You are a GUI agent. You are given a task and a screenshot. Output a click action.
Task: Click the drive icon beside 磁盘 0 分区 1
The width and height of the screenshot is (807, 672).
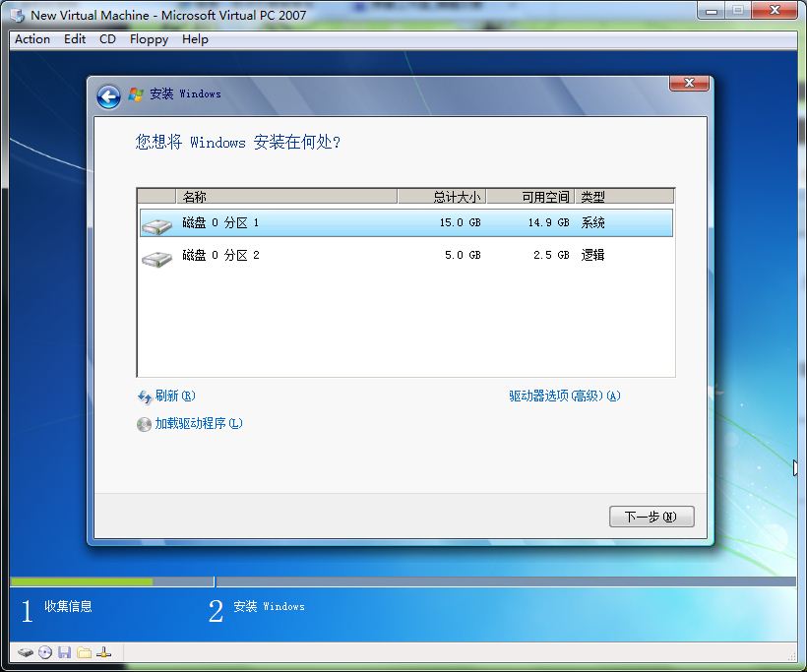coord(155,224)
